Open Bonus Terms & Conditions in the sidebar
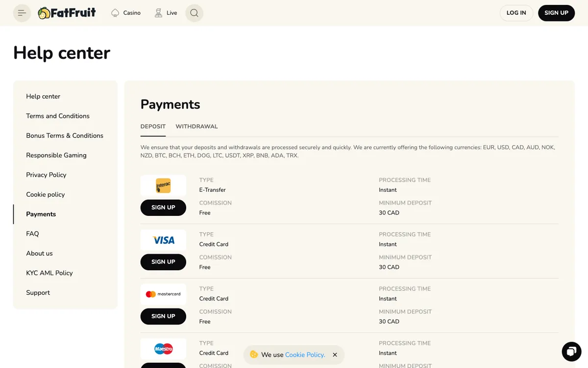This screenshot has height=368, width=588. tap(65, 136)
